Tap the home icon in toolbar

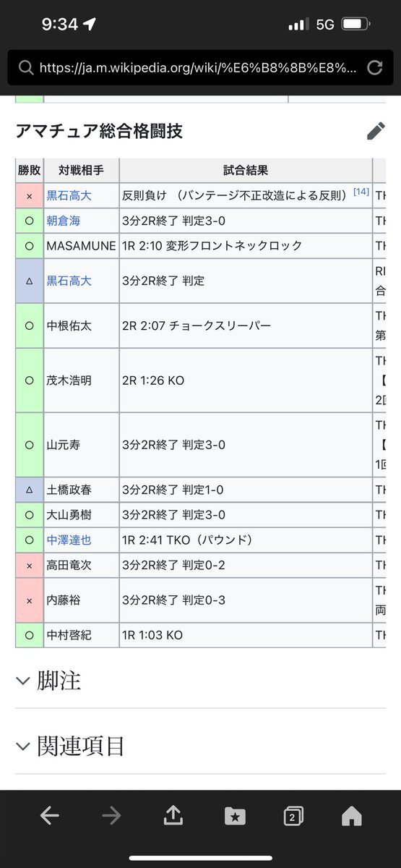(351, 817)
